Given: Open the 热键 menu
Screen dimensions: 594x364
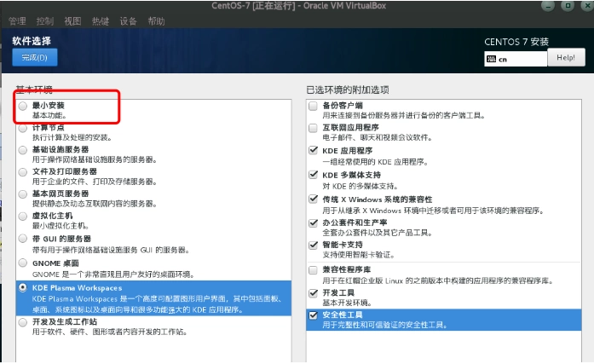Looking at the screenshot, I should tap(101, 21).
